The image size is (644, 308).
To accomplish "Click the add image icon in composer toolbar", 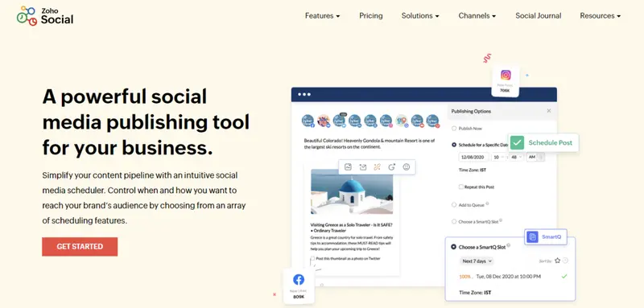I will coord(349,167).
